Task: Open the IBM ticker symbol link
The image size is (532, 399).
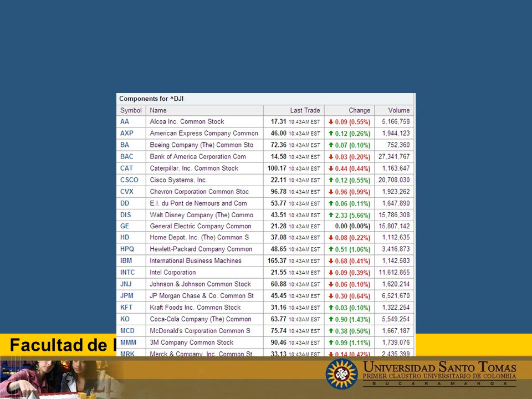Action: (x=126, y=260)
